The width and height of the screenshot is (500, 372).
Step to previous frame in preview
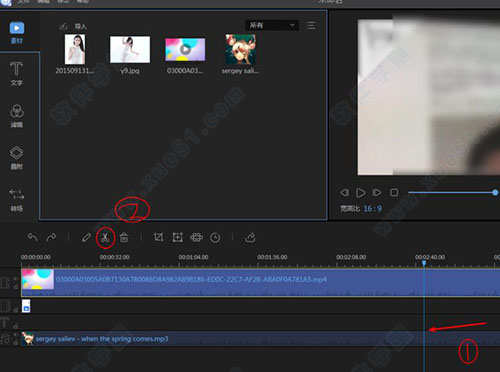344,193
